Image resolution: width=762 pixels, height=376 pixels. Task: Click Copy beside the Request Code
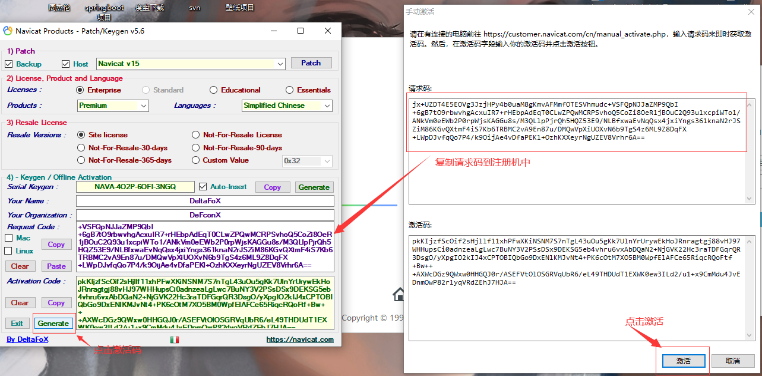[x=56, y=244]
